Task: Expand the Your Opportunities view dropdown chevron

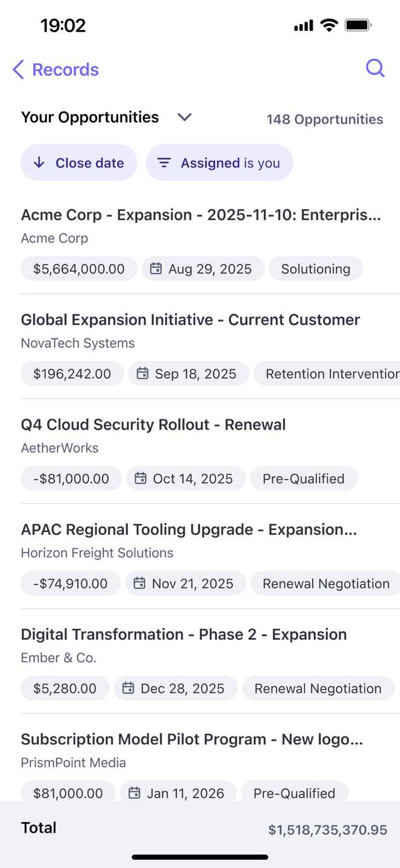Action: (185, 117)
